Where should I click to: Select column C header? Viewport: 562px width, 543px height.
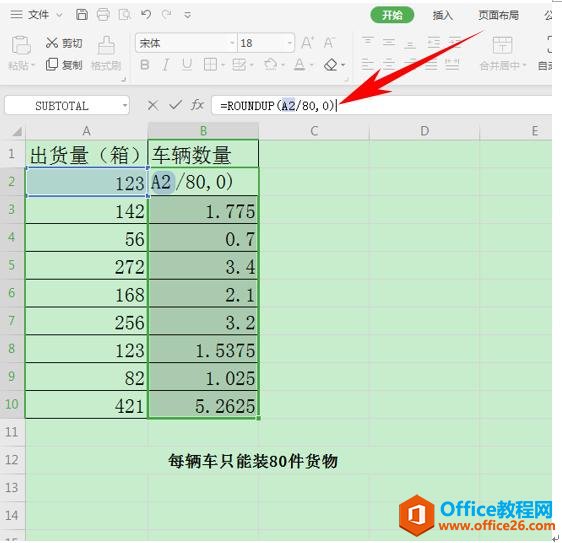(x=314, y=131)
